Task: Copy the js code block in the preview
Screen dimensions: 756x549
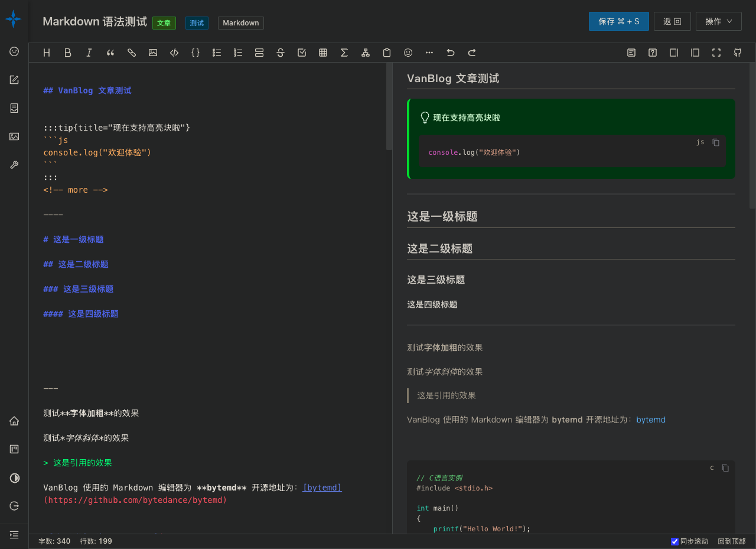Action: pos(716,142)
